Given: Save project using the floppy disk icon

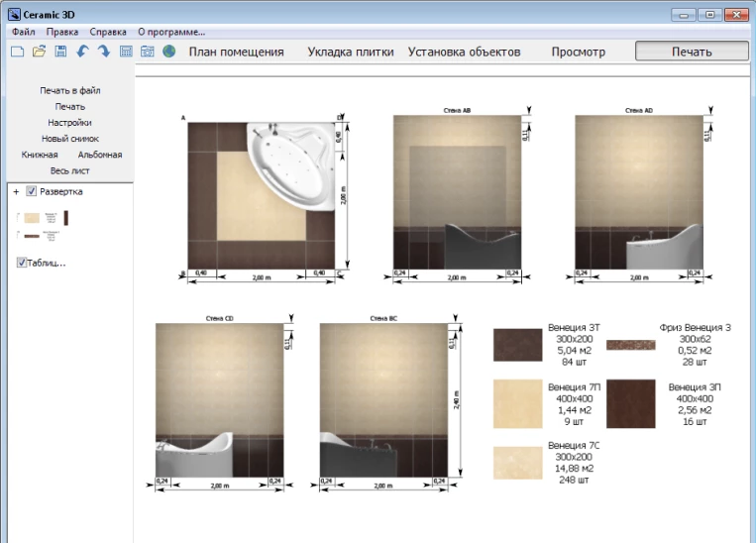Looking at the screenshot, I should [60, 52].
